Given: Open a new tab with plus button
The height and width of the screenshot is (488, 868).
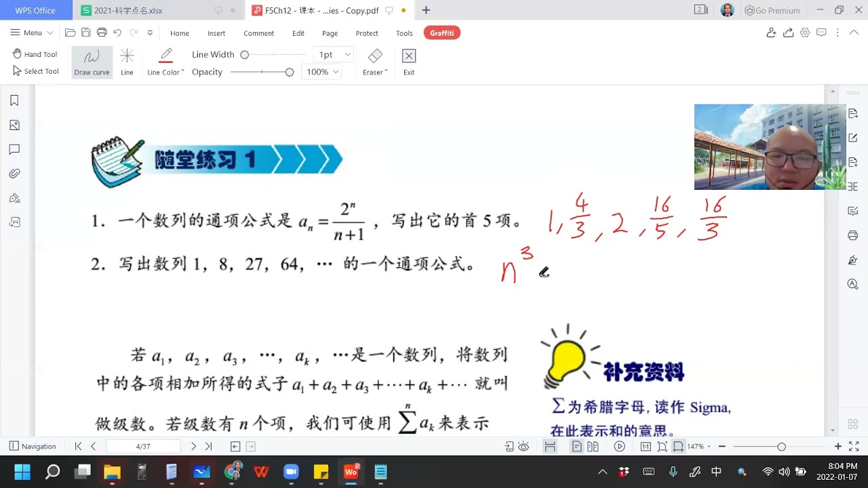Looking at the screenshot, I should (x=426, y=10).
